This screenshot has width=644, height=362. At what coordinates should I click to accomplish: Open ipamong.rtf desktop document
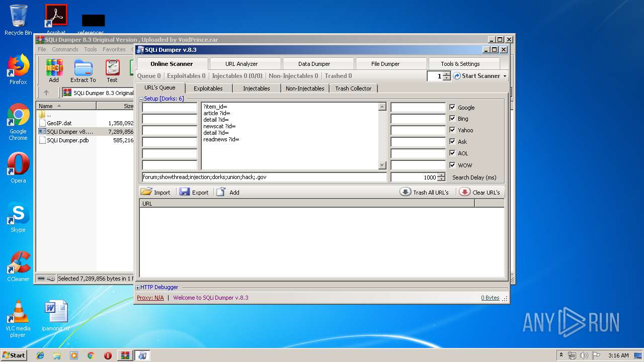56,316
